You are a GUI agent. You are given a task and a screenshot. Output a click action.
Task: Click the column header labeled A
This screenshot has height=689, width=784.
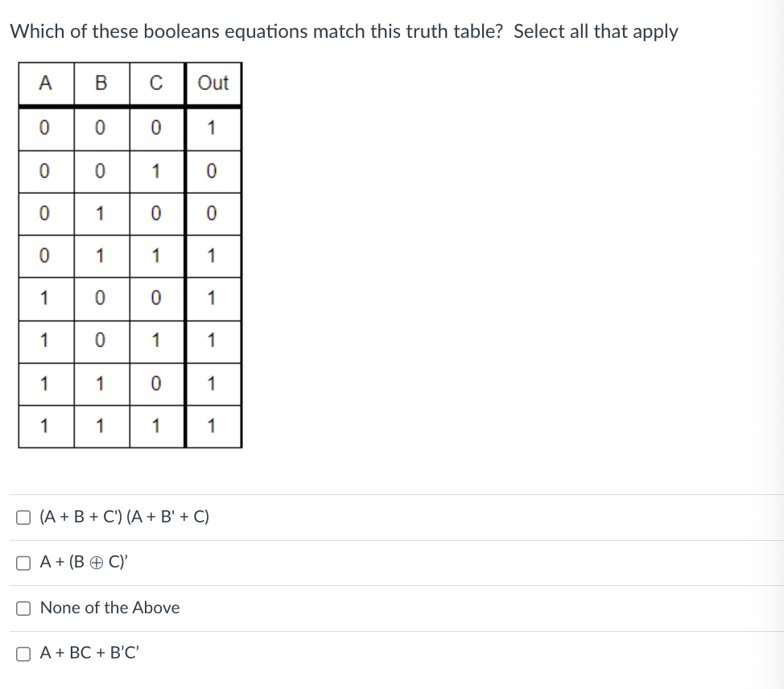pyautogui.click(x=46, y=82)
